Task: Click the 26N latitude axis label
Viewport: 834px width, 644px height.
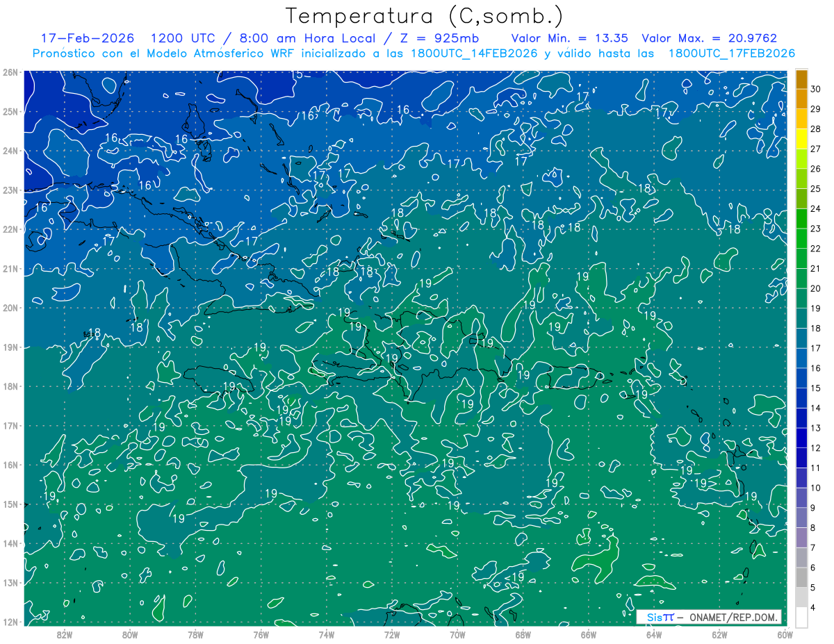Action: tap(10, 72)
